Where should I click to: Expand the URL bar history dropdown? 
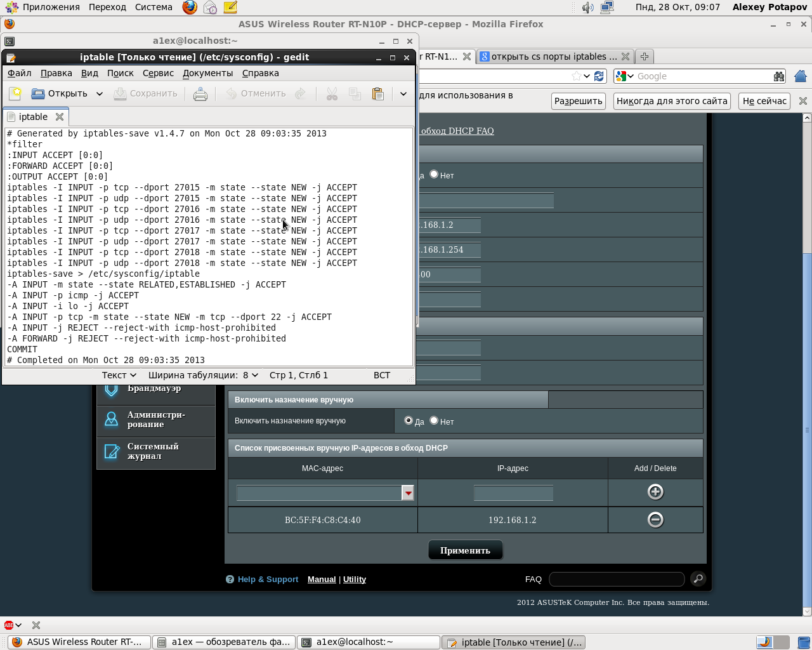click(x=587, y=76)
